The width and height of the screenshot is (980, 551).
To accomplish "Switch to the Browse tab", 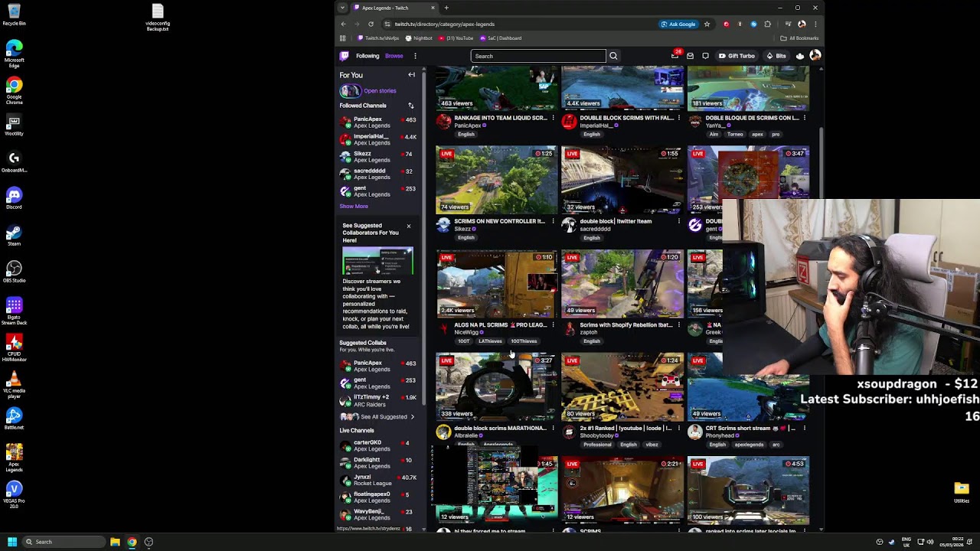I will (x=394, y=56).
